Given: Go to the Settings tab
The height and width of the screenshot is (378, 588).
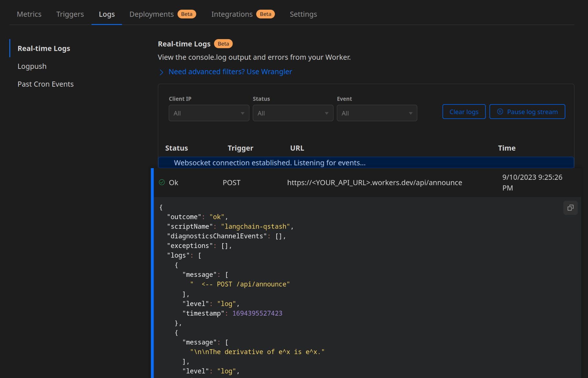Looking at the screenshot, I should 303,14.
